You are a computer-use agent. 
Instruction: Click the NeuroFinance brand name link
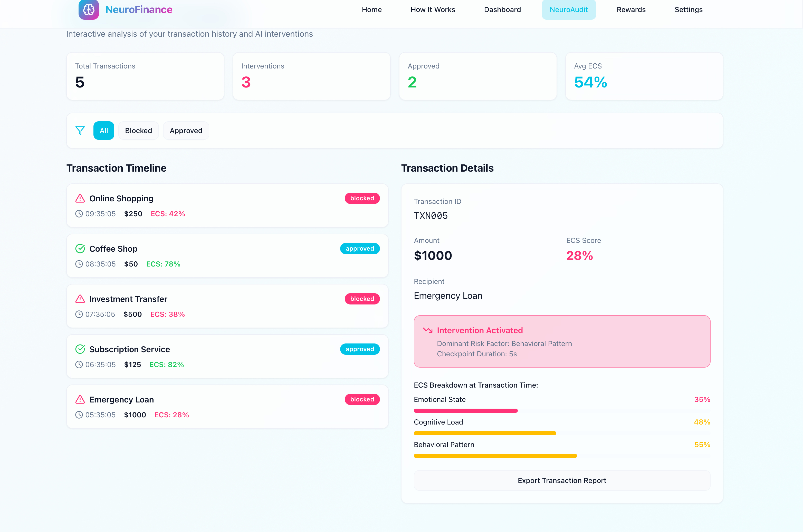tap(139, 9)
